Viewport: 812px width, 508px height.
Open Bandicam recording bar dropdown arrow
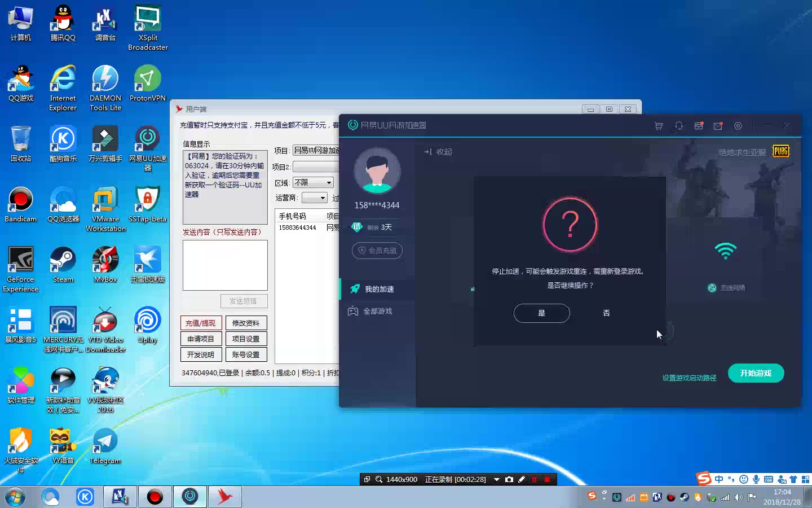[x=497, y=479]
